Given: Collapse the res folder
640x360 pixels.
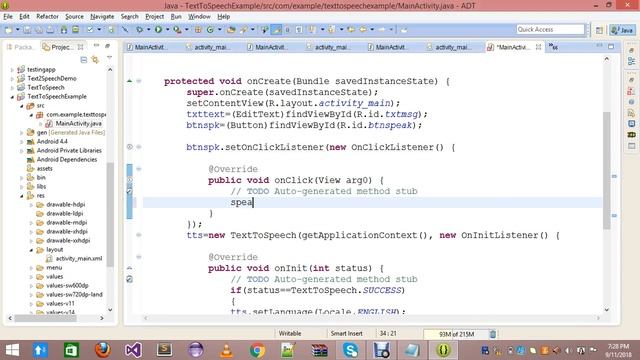Looking at the screenshot, I should [22, 196].
